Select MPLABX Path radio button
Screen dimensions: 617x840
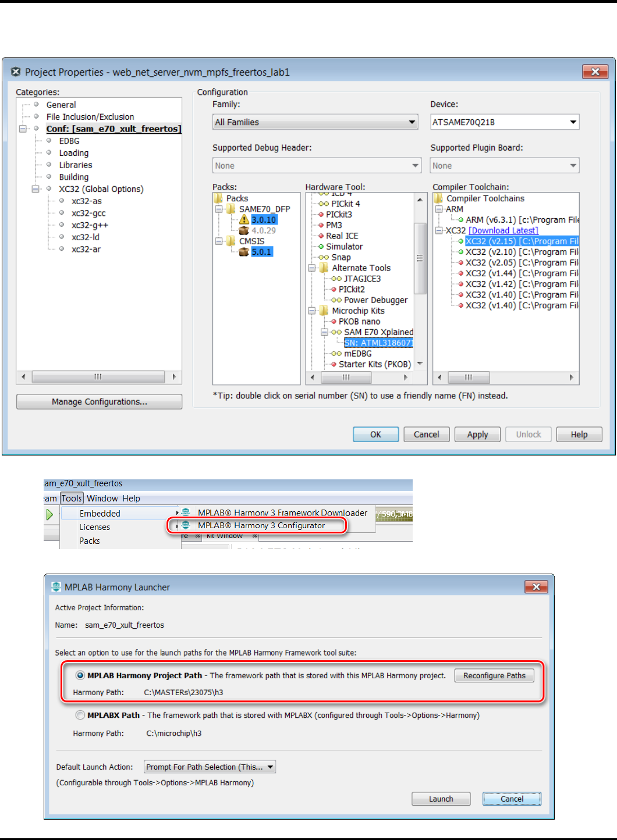point(80,715)
